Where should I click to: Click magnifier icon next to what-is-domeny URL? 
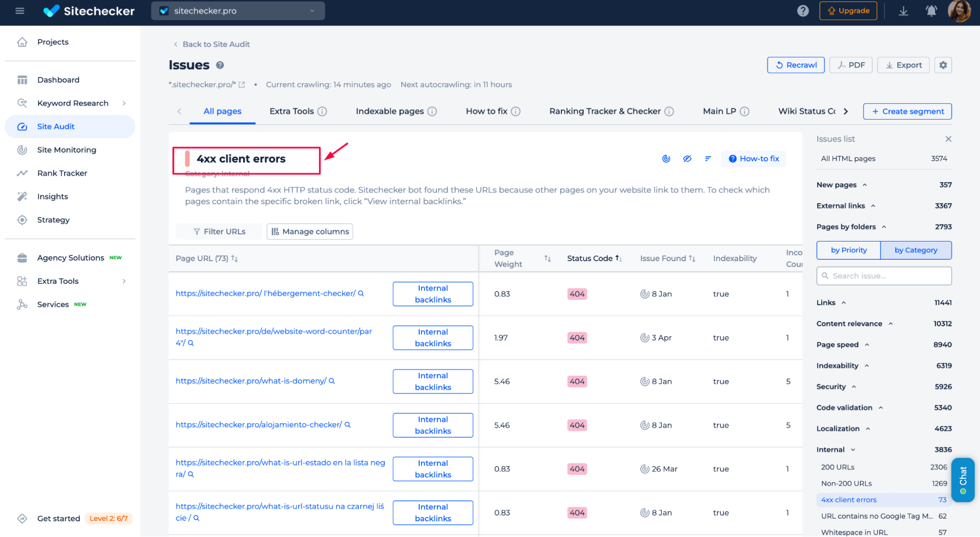pos(332,381)
